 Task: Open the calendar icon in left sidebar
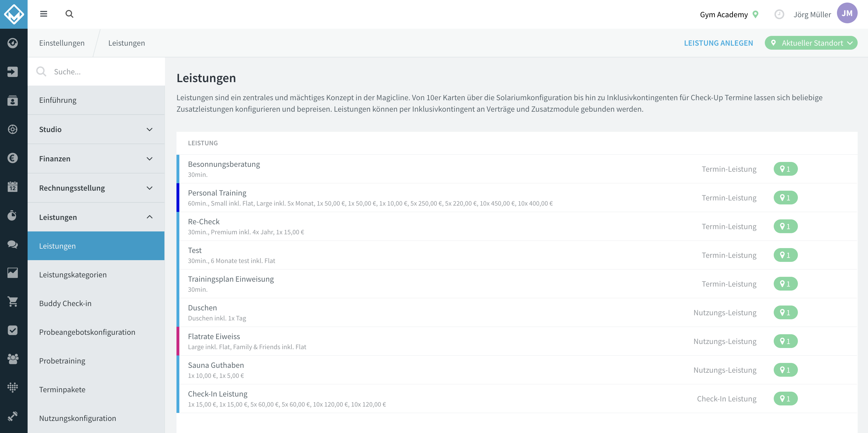pos(13,187)
